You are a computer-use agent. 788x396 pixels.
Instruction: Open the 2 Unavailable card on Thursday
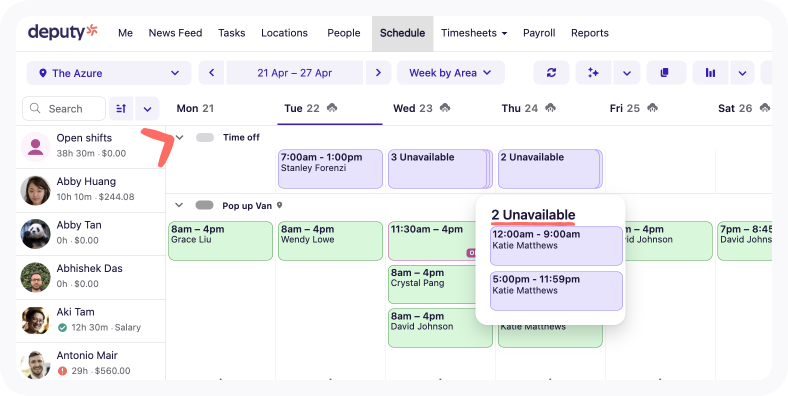click(x=549, y=169)
